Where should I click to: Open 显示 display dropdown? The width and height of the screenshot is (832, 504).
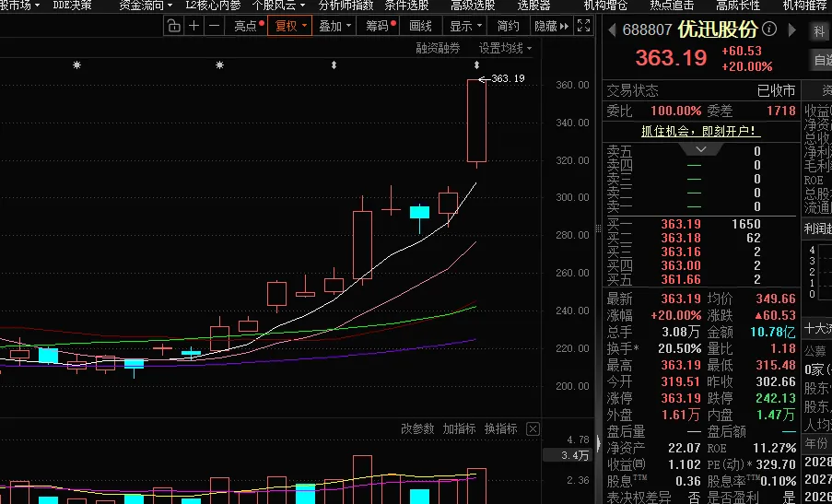point(466,26)
